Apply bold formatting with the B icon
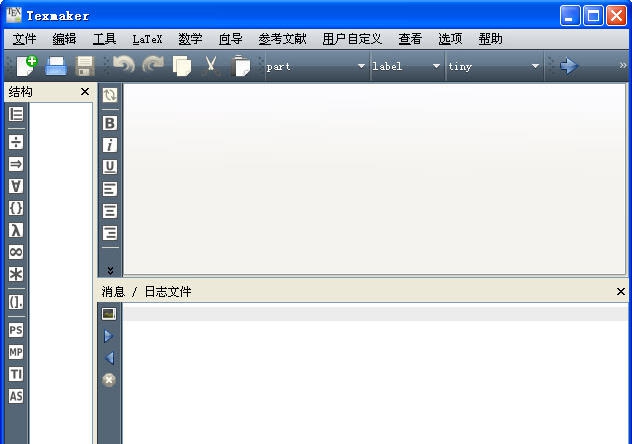632x444 pixels. (110, 123)
